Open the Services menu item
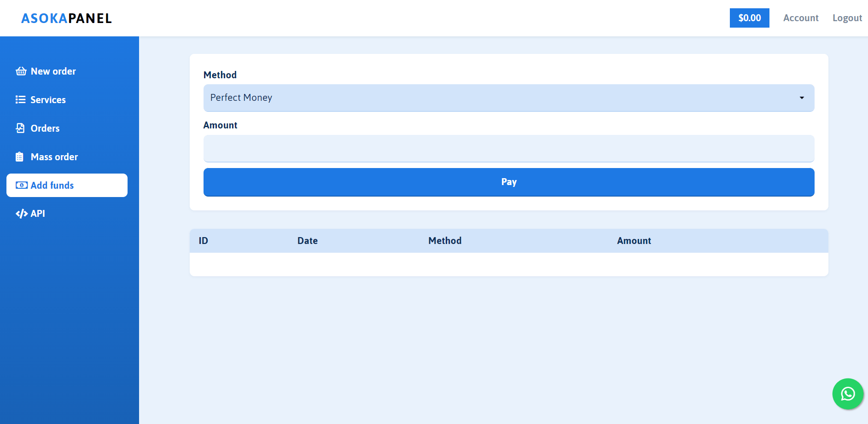The width and height of the screenshot is (868, 424). [48, 100]
